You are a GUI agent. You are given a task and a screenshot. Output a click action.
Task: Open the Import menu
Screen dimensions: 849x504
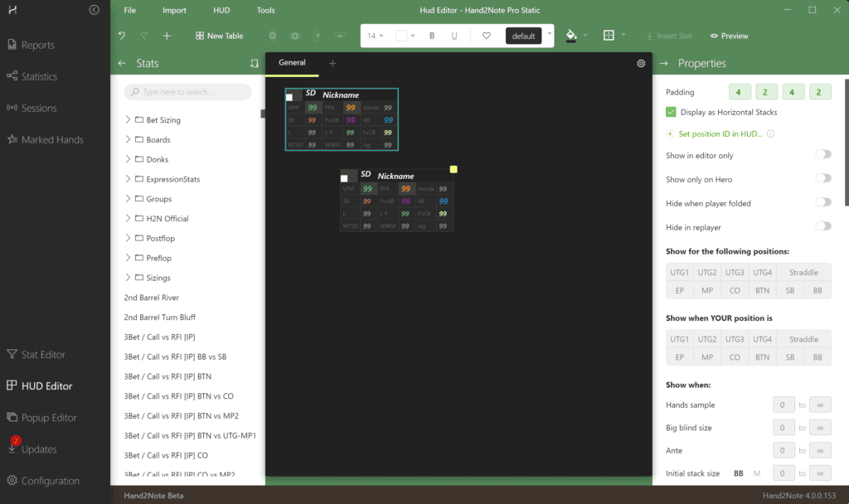point(174,10)
